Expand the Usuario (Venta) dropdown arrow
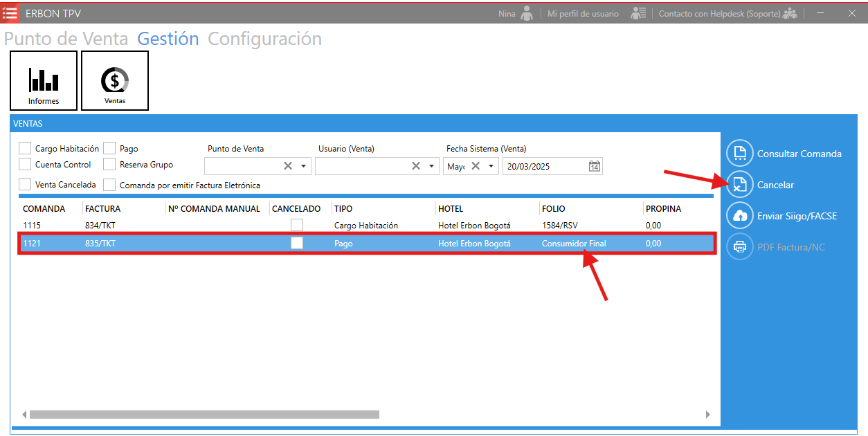The image size is (868, 436). pos(431,166)
